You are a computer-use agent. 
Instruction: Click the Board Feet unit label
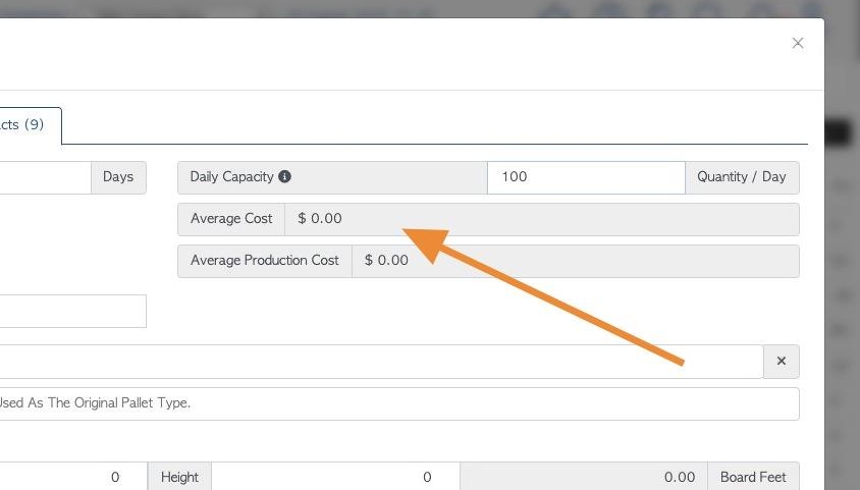(x=753, y=476)
